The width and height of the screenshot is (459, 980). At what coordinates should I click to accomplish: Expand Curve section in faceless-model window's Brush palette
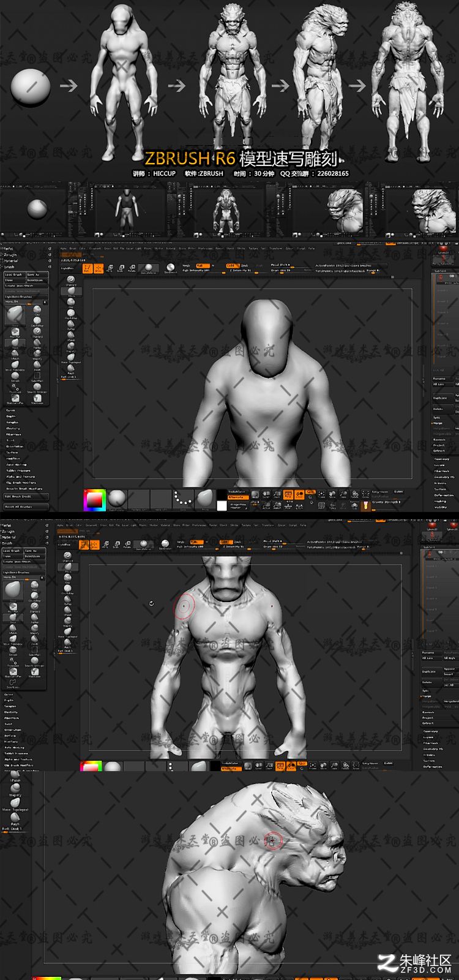pos(10,410)
